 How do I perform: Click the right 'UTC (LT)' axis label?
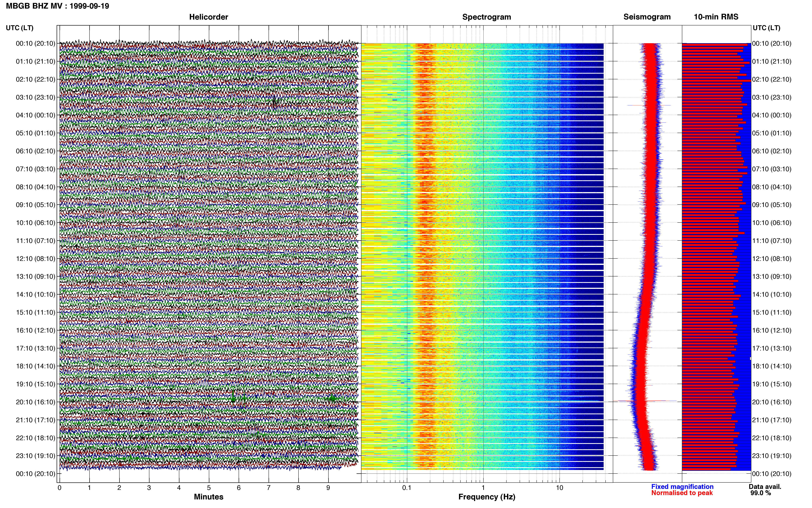[766, 28]
